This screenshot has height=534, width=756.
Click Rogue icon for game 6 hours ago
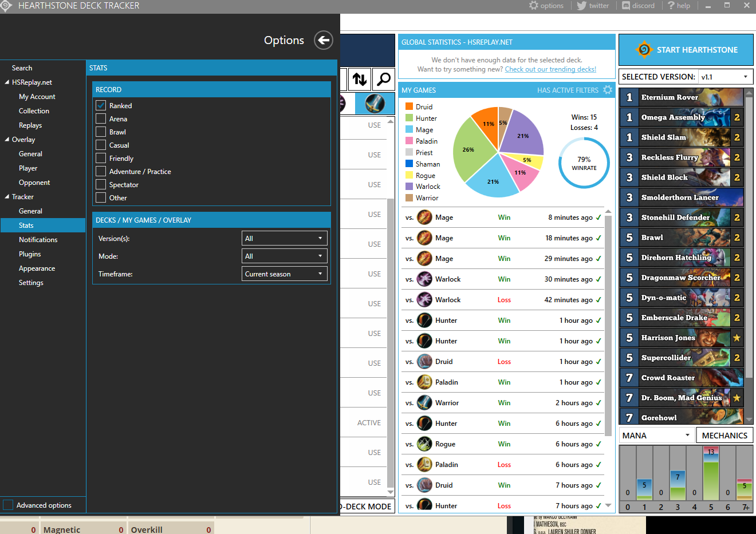coord(424,444)
